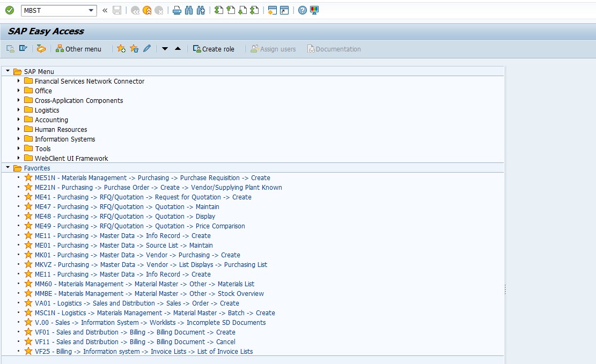
Task: Open favorite VF11 Billing Document Cancel
Action: (x=135, y=342)
